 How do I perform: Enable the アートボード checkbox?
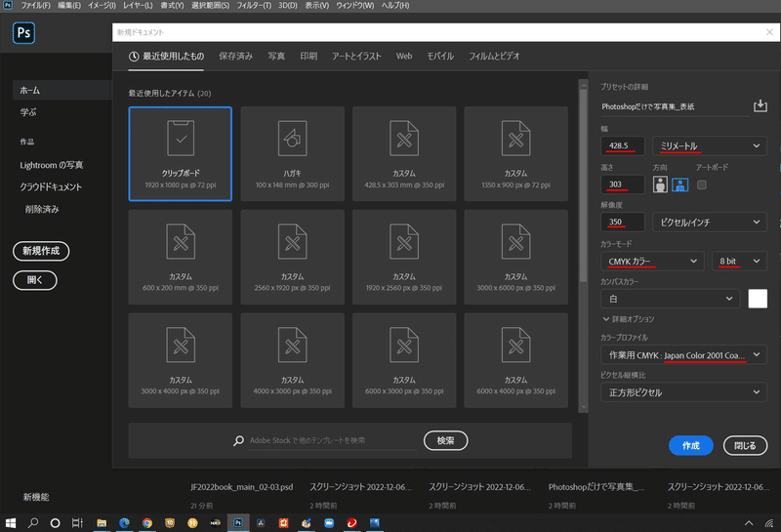coord(701,185)
